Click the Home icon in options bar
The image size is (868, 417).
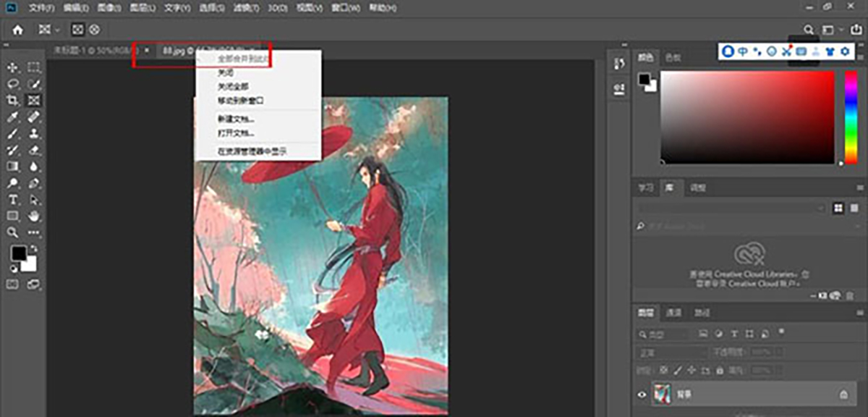tap(17, 30)
